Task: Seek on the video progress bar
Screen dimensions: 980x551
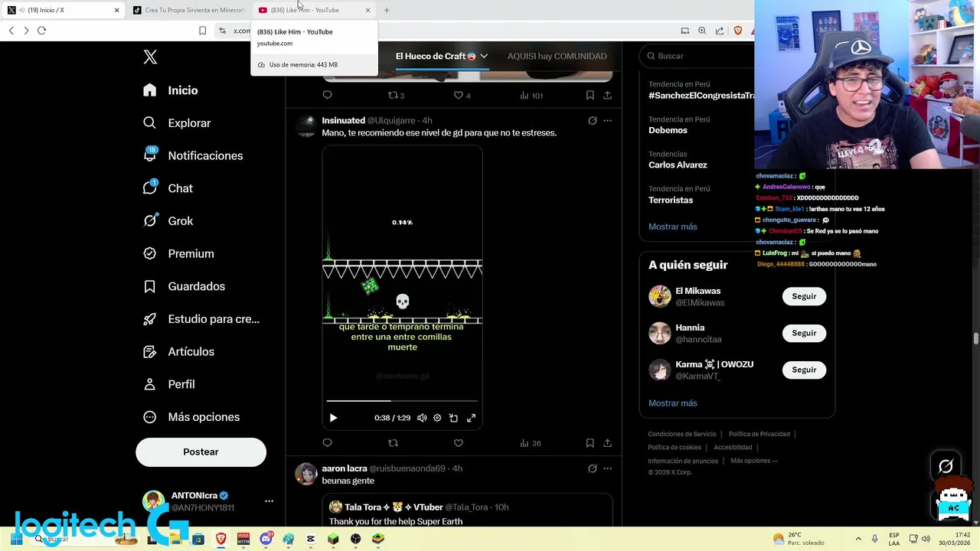Action: click(402, 400)
